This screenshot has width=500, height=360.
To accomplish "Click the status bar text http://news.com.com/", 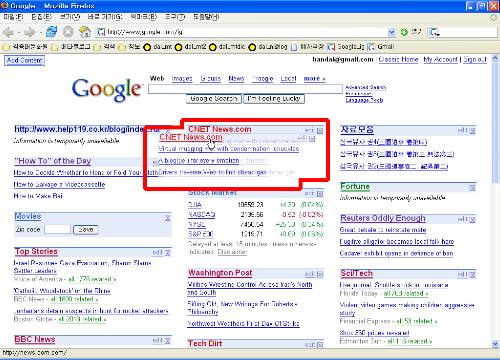I will point(34,353).
